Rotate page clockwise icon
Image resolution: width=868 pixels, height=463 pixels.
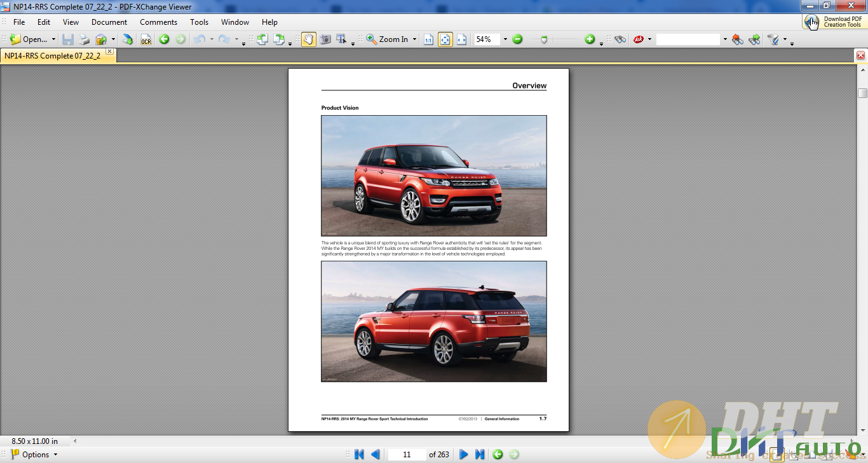[x=279, y=39]
